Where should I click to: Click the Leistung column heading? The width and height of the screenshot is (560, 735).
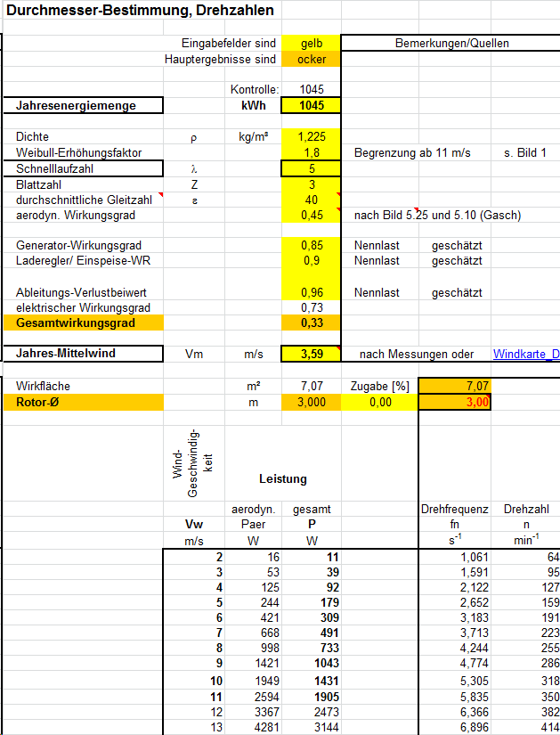[x=283, y=478]
